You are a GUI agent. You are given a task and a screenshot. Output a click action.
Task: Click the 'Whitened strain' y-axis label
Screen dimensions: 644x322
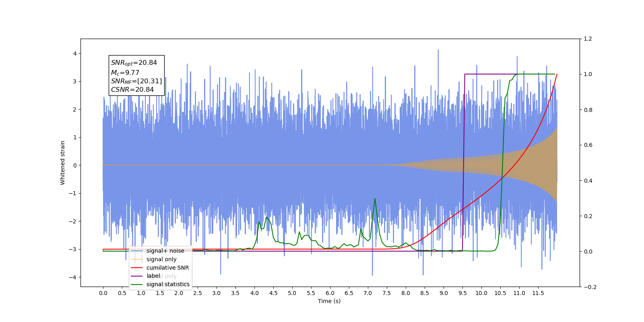coord(63,163)
